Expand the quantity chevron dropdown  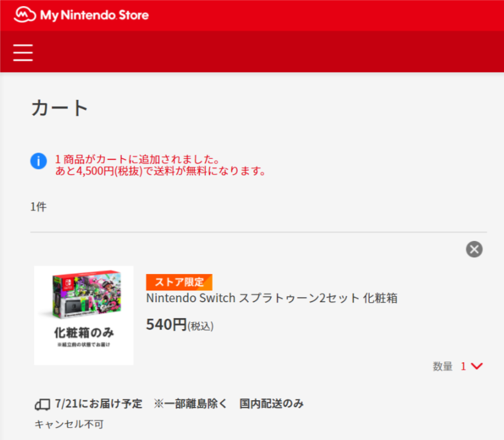pos(476,366)
